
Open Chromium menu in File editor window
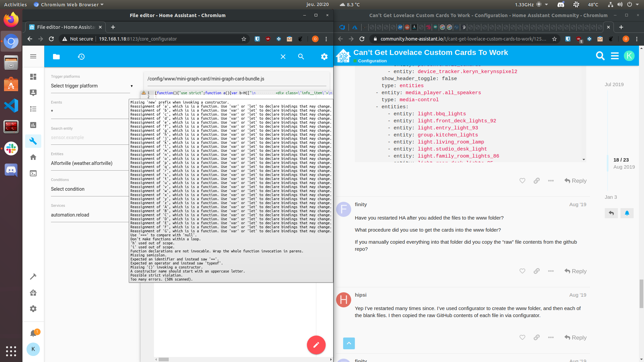coord(326,39)
